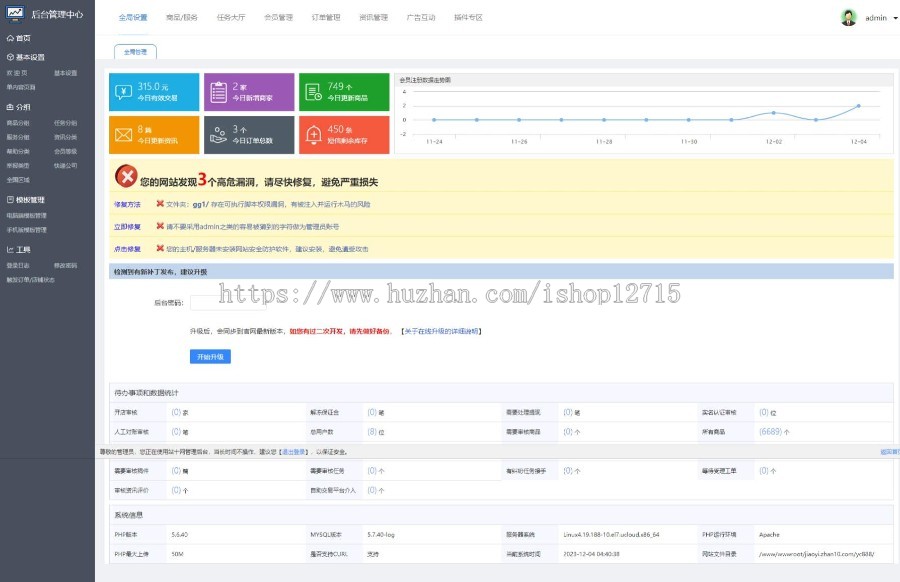Click the large red X vulnerability warning icon
Viewport: 900px width, 582px height.
126,178
